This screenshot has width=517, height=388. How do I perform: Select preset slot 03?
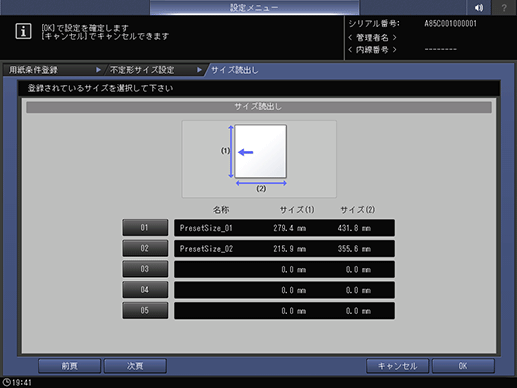coord(145,269)
